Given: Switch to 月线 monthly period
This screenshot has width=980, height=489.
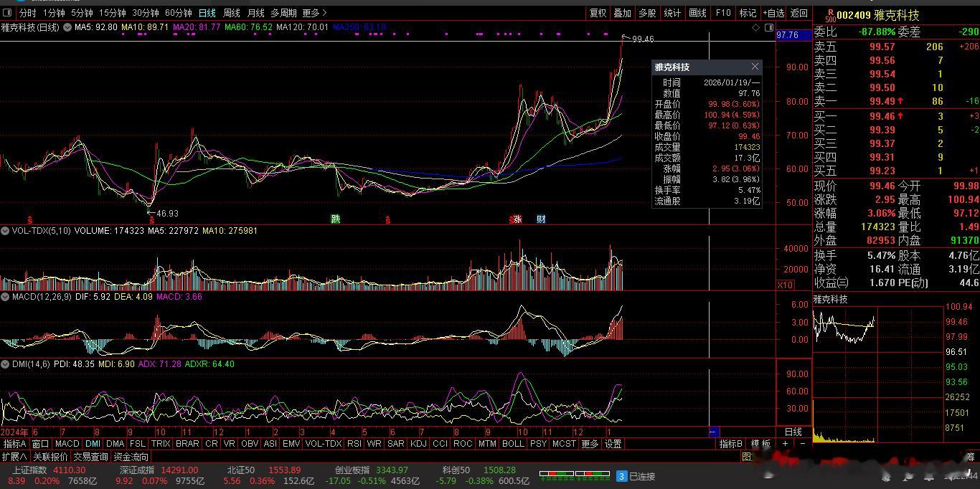Looking at the screenshot, I should click(255, 13).
